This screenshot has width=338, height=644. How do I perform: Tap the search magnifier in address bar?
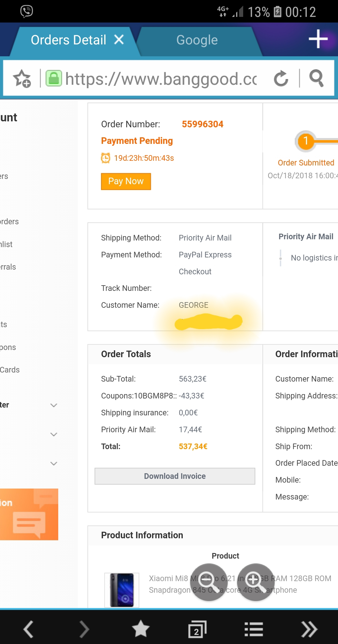tap(316, 78)
